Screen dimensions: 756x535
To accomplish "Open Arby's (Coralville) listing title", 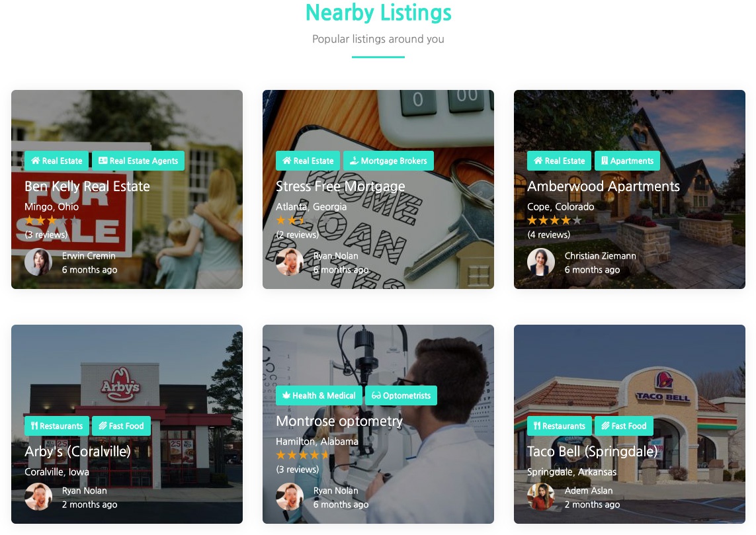I will tap(77, 452).
